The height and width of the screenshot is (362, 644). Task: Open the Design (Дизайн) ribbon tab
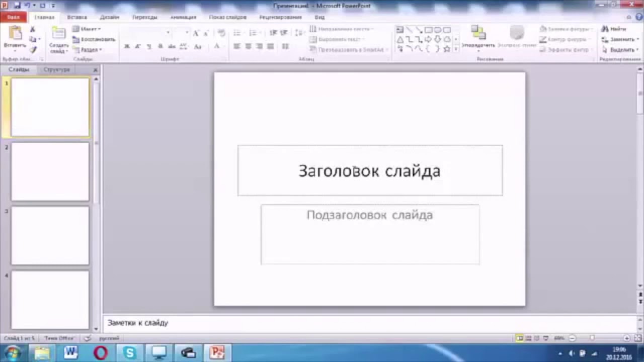tap(109, 17)
